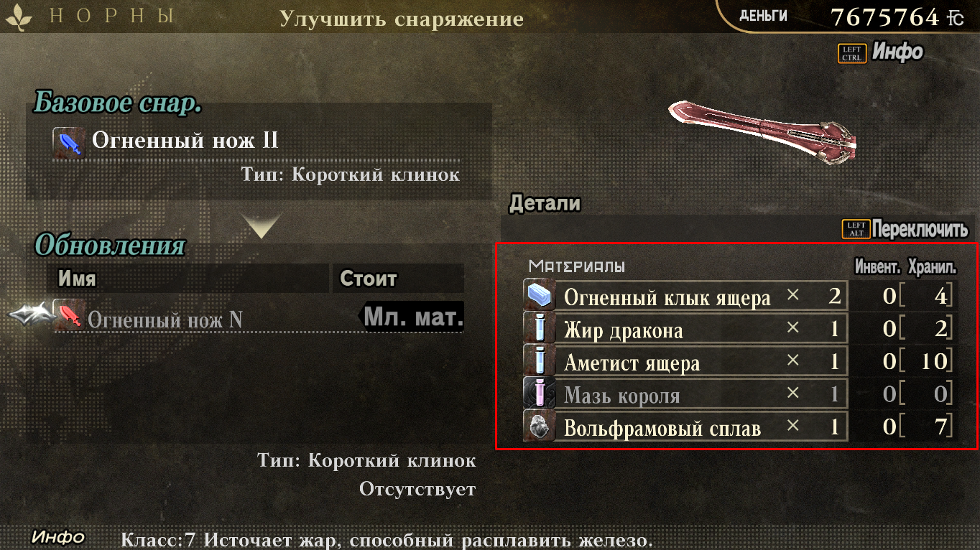Click the Вольфрамовый сплав ore icon
The height and width of the screenshot is (550, 980).
(539, 427)
